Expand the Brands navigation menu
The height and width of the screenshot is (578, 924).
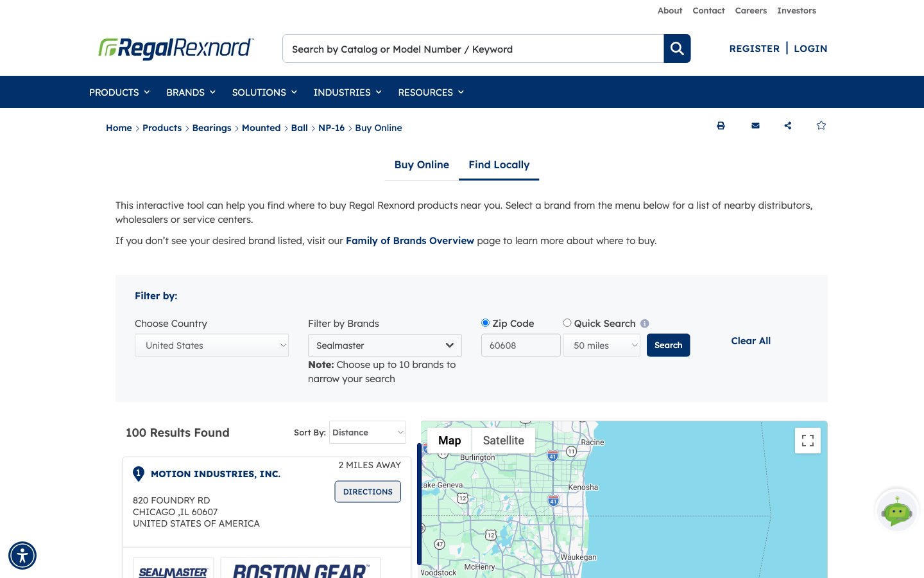(x=191, y=92)
